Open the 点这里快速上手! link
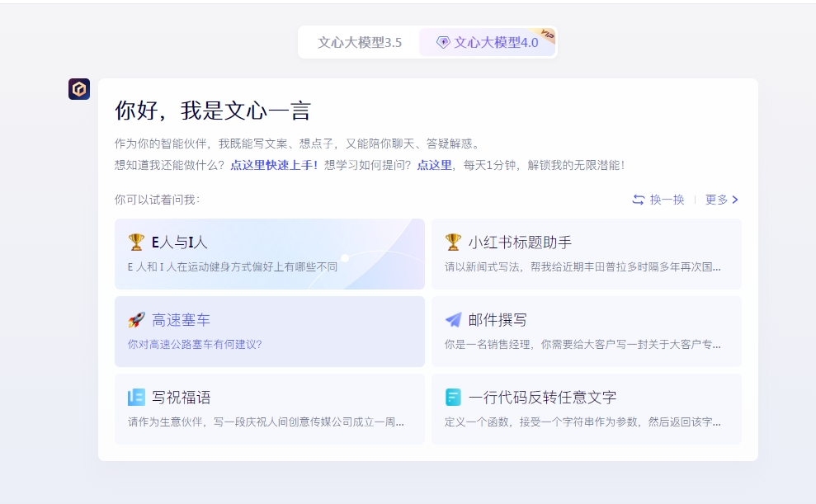Image resolution: width=816 pixels, height=504 pixels. [x=274, y=165]
